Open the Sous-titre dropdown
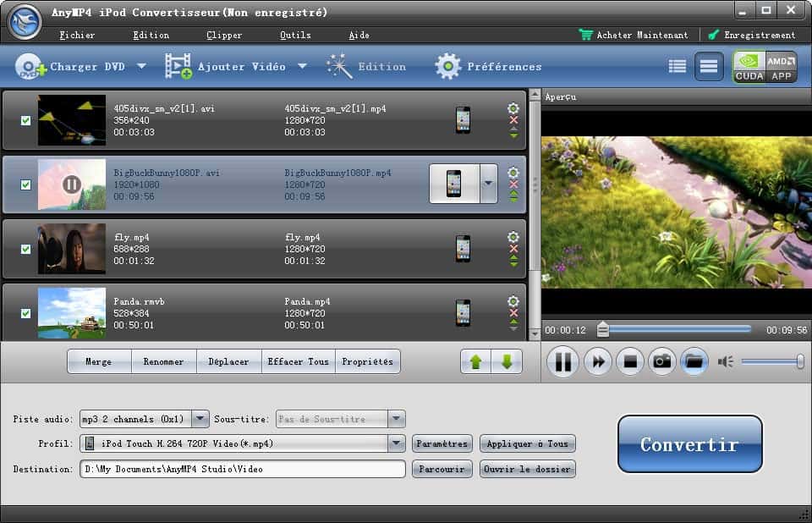The image size is (812, 523). (x=396, y=418)
